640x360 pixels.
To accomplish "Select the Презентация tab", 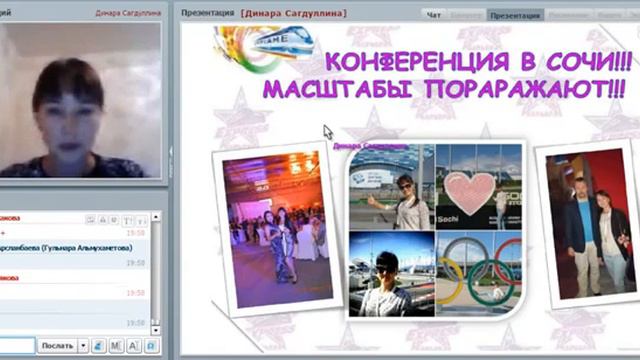I will point(515,16).
